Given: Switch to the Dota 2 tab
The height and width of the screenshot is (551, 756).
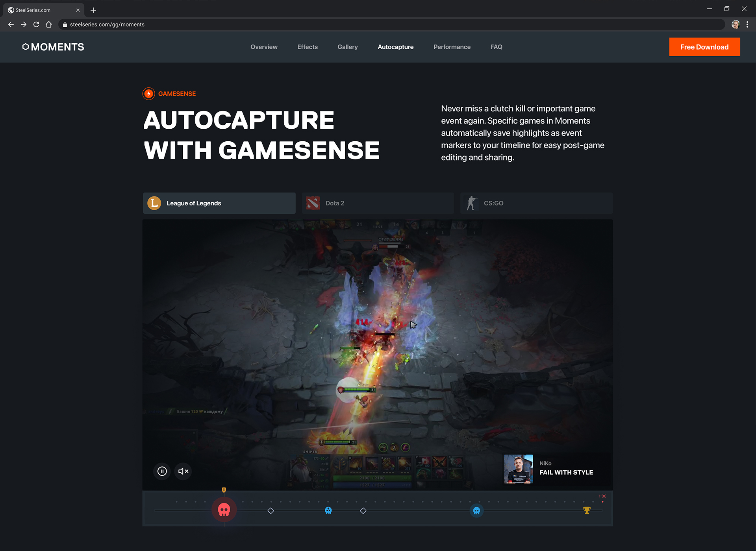Looking at the screenshot, I should pyautogui.click(x=378, y=203).
